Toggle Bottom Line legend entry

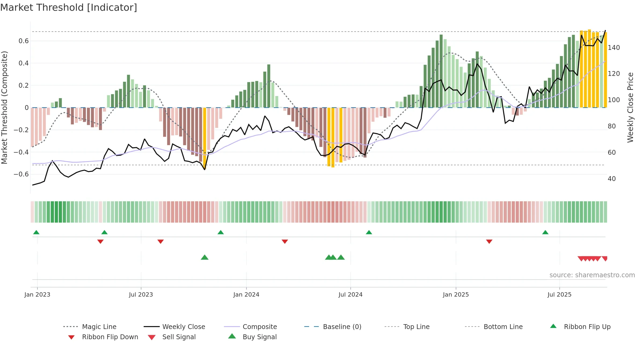494,327
